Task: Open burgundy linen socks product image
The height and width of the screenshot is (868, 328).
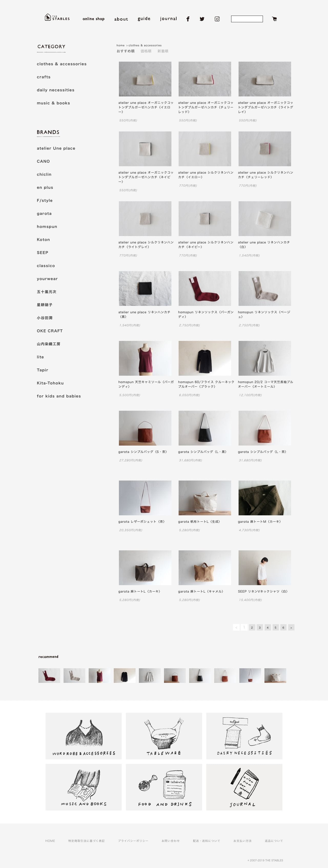Action: pyautogui.click(x=205, y=288)
